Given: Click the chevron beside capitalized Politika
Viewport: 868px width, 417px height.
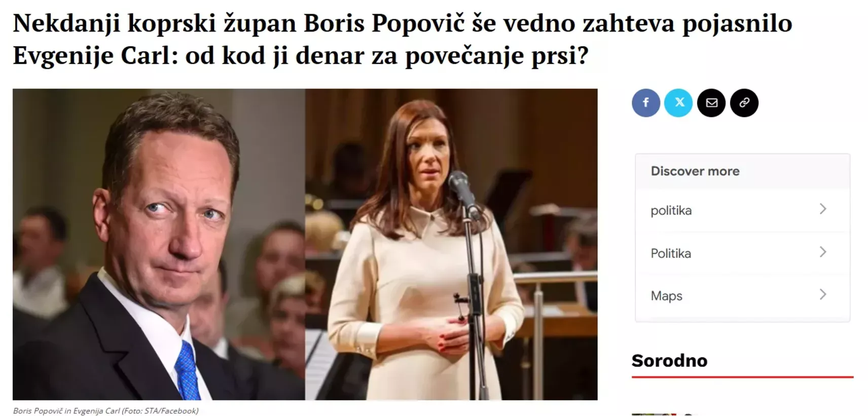Looking at the screenshot, I should click(x=823, y=252).
